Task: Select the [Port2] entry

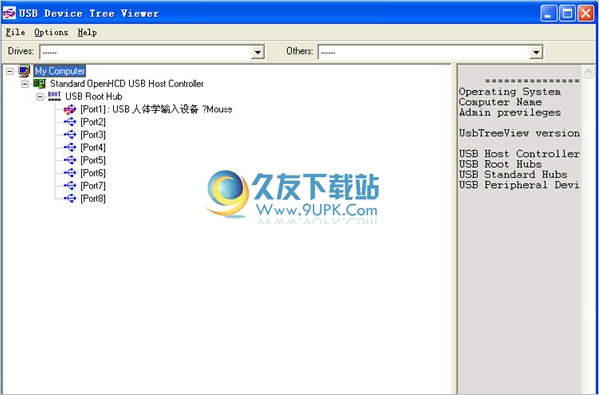Action: (x=93, y=122)
